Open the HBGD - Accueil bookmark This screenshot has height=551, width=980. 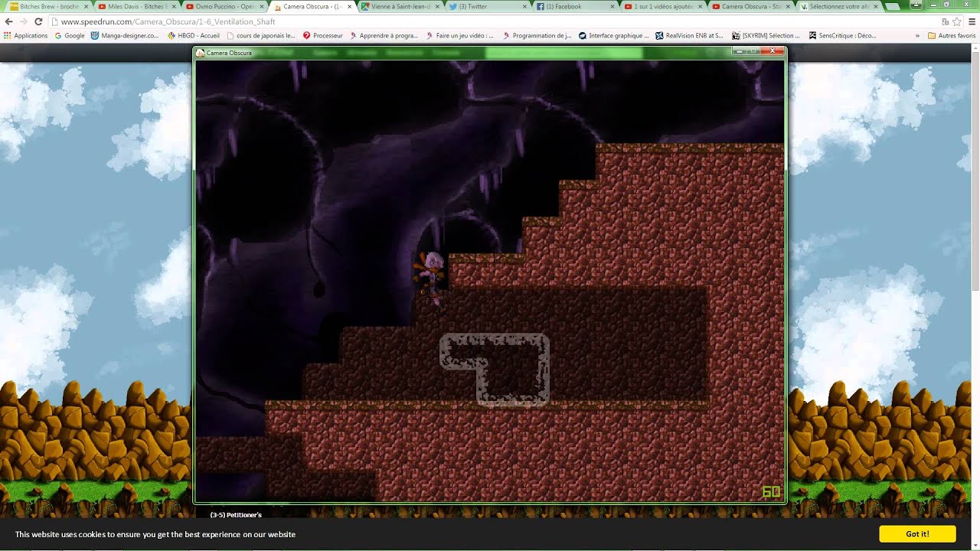point(194,35)
